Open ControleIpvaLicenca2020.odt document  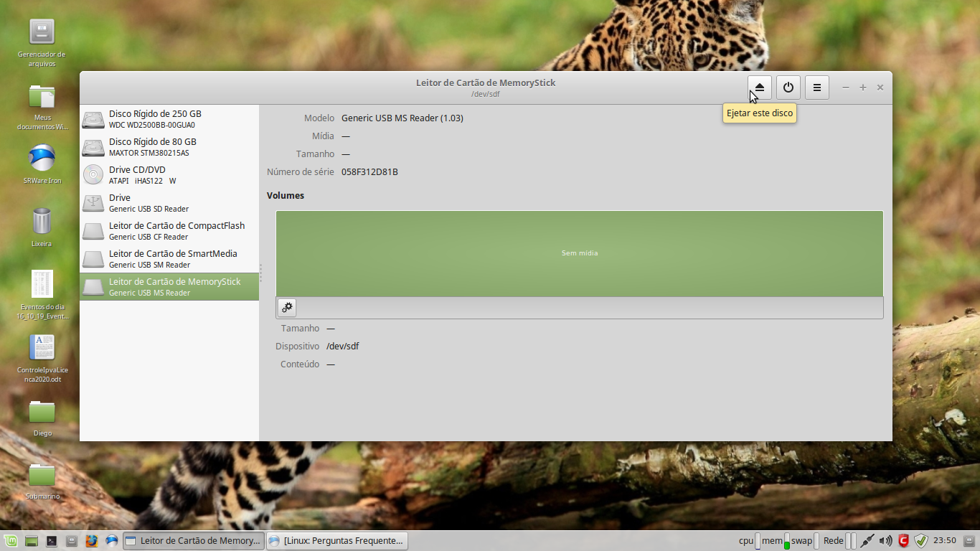pos(42,358)
